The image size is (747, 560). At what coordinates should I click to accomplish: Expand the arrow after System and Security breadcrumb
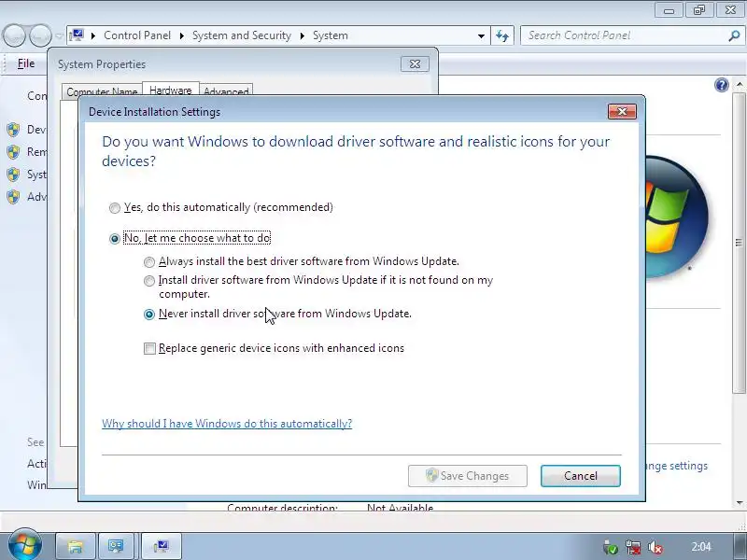(x=302, y=35)
